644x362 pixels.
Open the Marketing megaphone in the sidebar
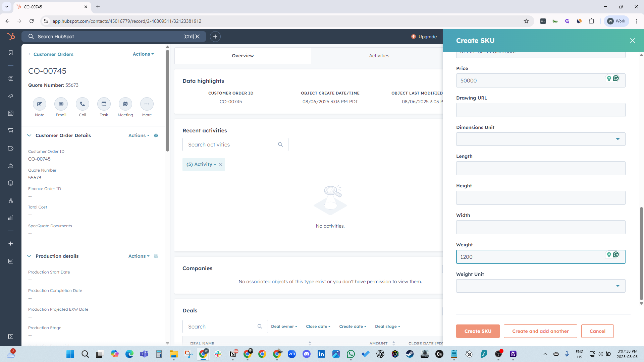11,96
